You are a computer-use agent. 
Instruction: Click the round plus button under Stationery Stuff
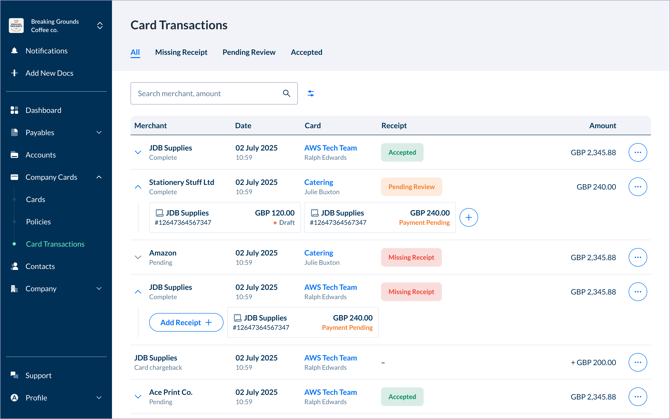point(469,217)
